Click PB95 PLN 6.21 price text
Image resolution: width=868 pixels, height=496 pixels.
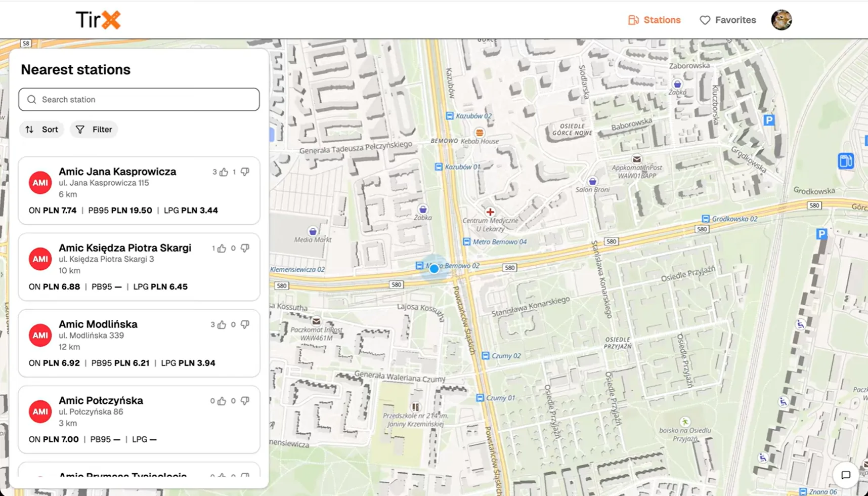(x=120, y=363)
